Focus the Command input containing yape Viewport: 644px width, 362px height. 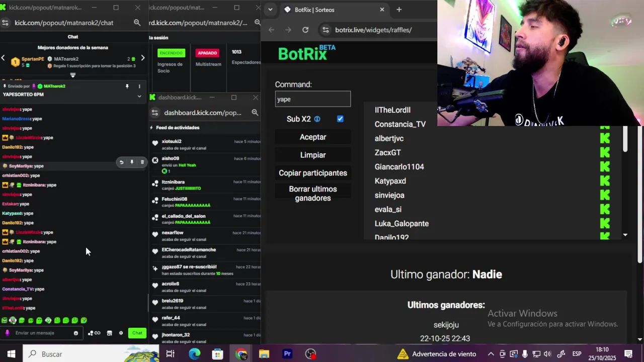click(313, 99)
